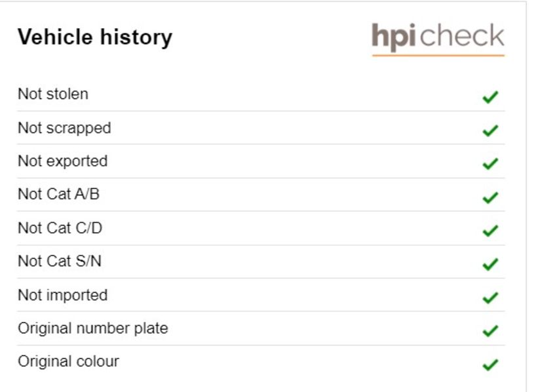Click the Original colour label
The image size is (557, 392).
coord(68,362)
